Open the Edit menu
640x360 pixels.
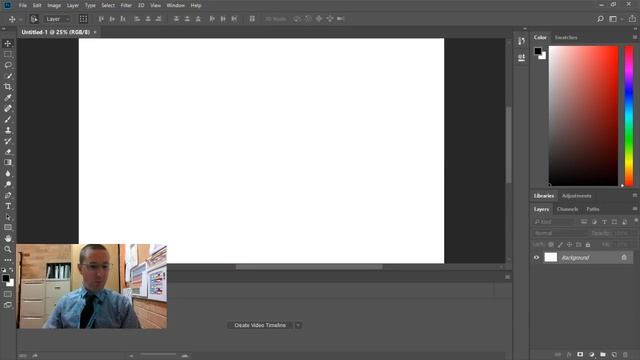point(37,5)
